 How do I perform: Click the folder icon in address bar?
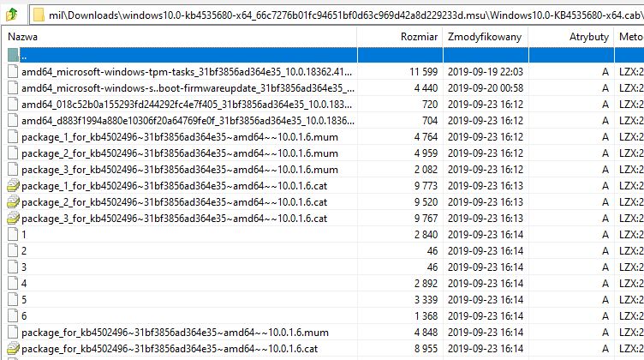point(39,15)
